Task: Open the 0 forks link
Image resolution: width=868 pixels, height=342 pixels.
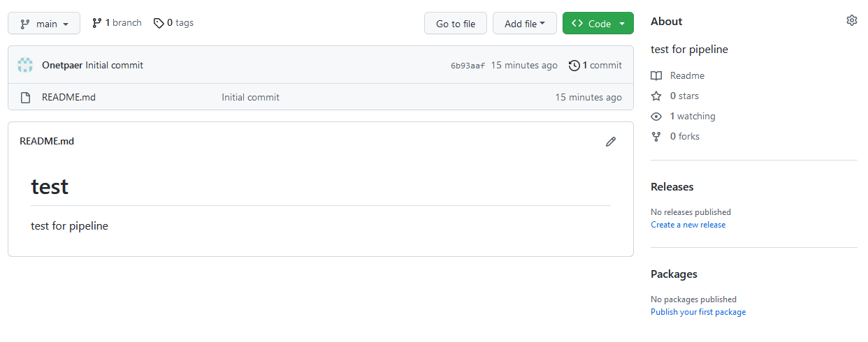Action: 675,136
